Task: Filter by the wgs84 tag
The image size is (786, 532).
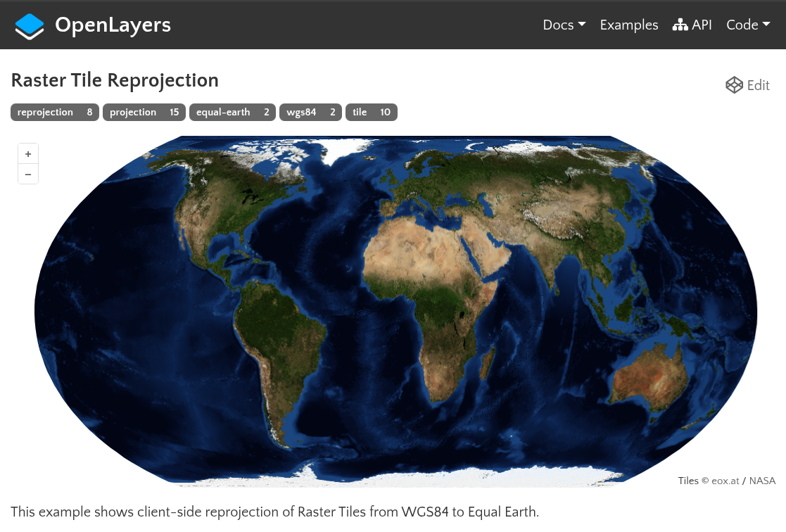Action: [x=310, y=113]
